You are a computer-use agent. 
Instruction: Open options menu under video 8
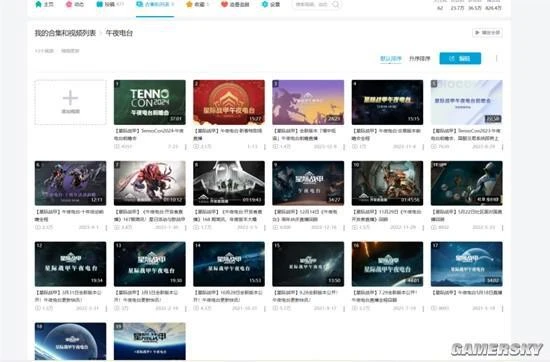coord(265,228)
